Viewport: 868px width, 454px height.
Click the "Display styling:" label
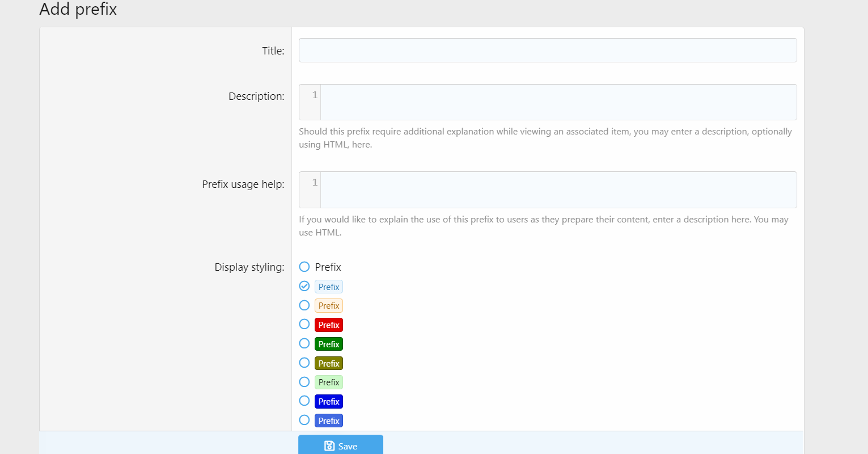(249, 267)
